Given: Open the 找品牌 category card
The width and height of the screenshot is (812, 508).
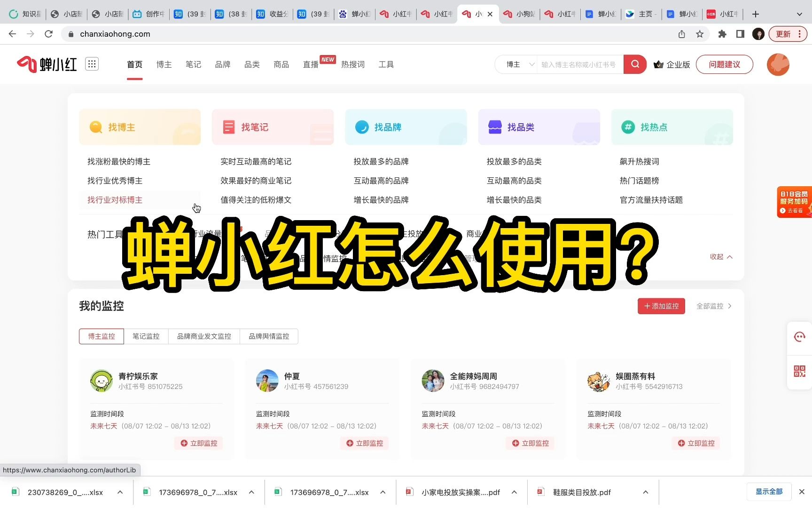Looking at the screenshot, I should [x=406, y=127].
